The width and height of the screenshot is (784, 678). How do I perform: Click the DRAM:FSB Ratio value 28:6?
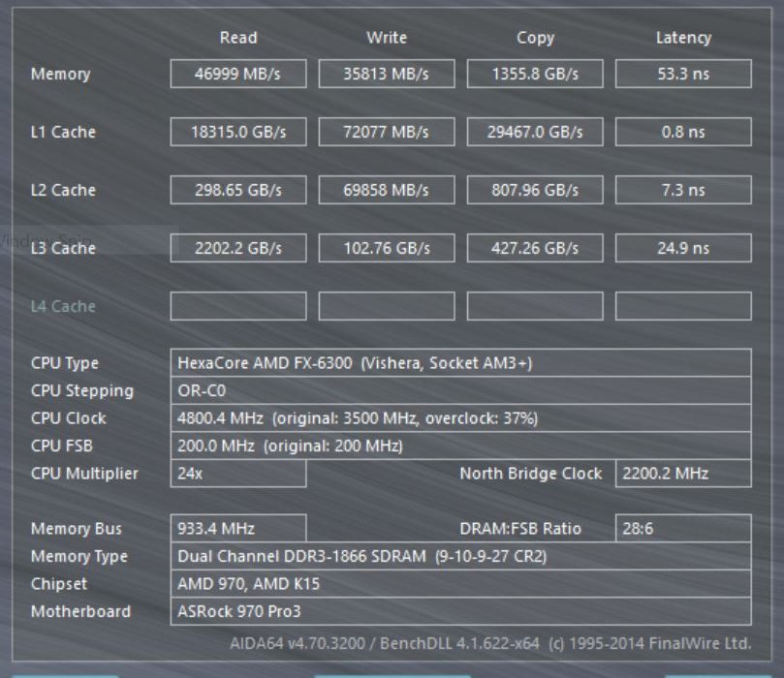click(683, 528)
